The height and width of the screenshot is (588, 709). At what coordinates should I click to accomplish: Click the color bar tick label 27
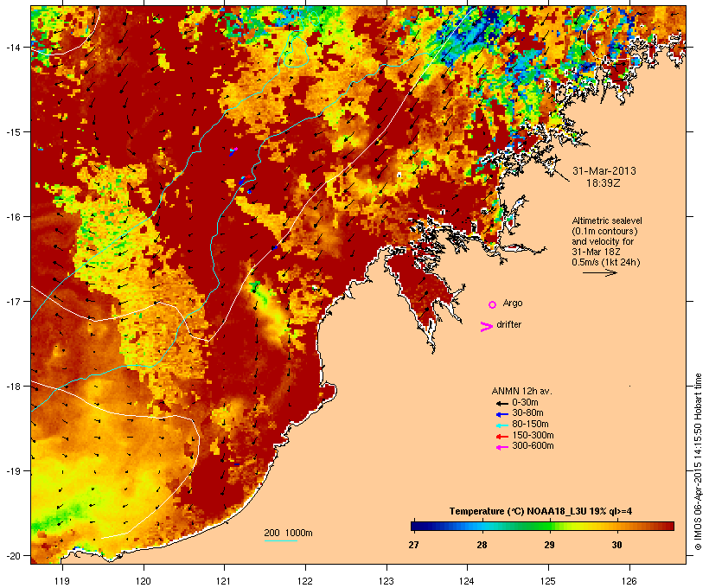pyautogui.click(x=414, y=545)
